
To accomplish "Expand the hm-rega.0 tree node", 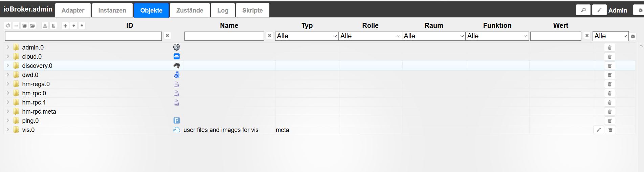I will click(8, 84).
